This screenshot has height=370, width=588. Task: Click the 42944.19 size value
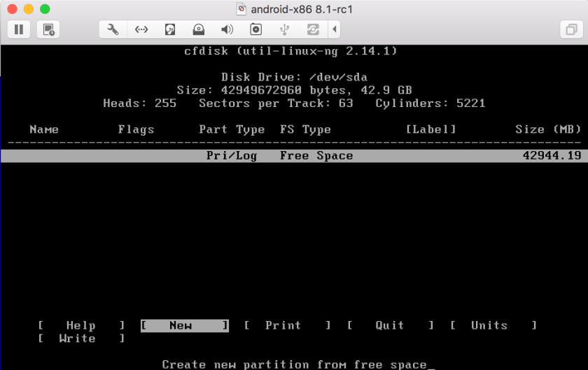(x=552, y=155)
